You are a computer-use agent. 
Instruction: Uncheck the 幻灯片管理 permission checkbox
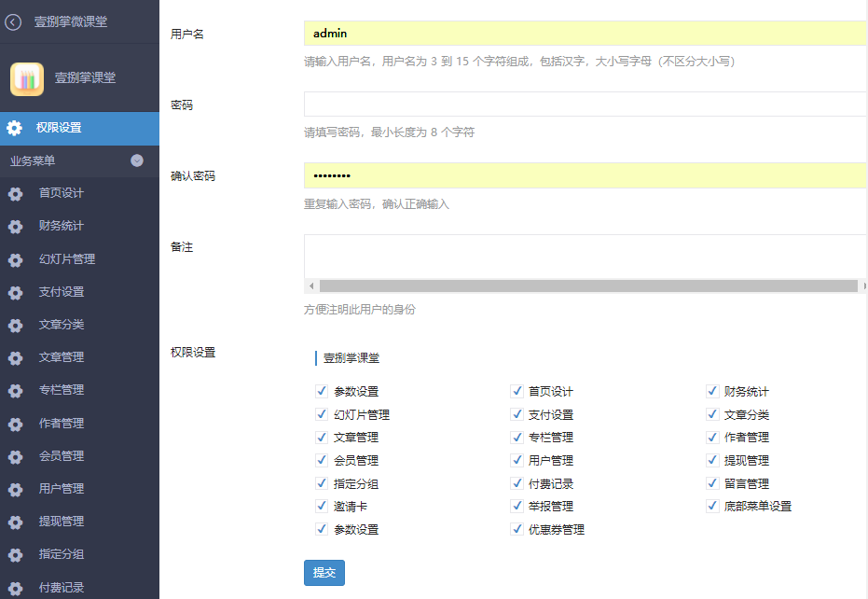coord(322,414)
